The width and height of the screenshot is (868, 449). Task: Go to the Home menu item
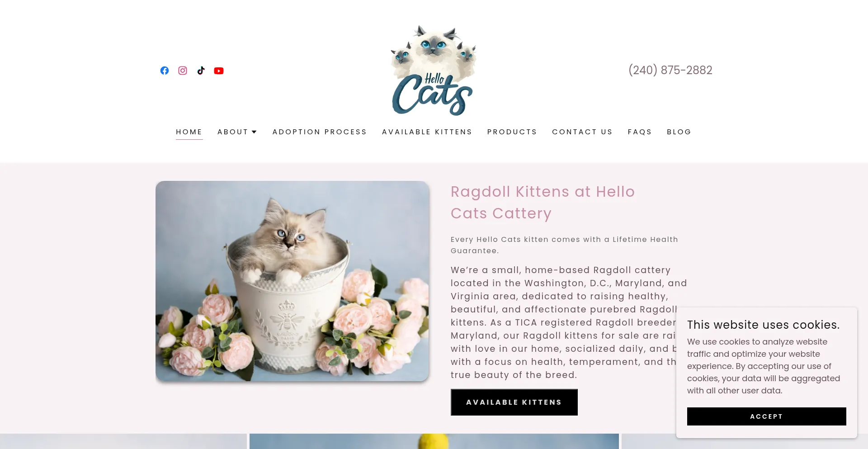pos(189,132)
